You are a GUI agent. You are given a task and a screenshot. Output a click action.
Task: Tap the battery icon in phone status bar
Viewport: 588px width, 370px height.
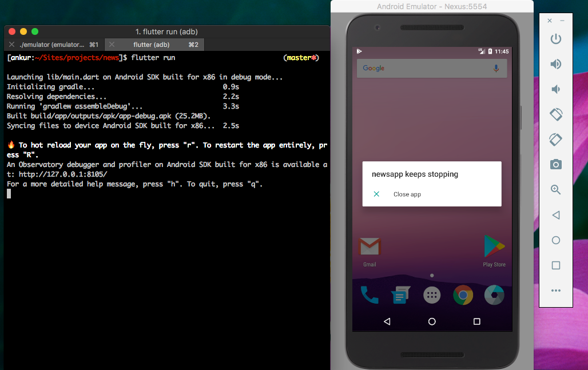(490, 51)
